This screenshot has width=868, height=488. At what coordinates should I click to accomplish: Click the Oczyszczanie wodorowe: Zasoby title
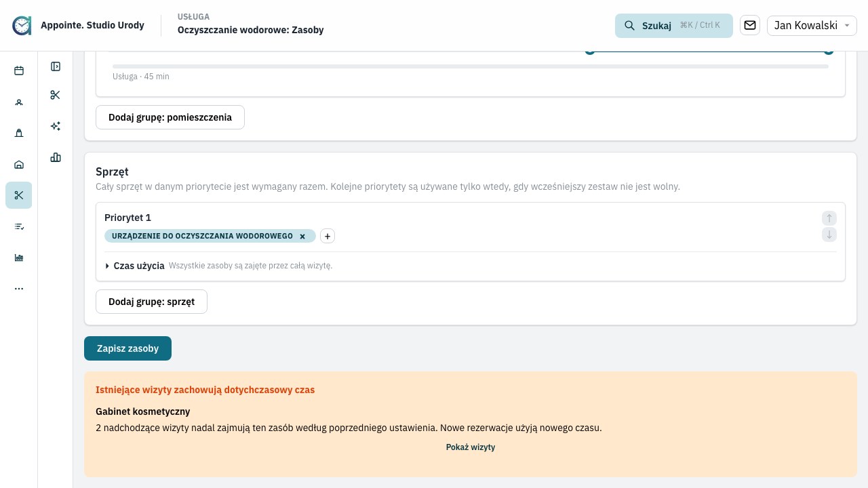click(x=250, y=30)
